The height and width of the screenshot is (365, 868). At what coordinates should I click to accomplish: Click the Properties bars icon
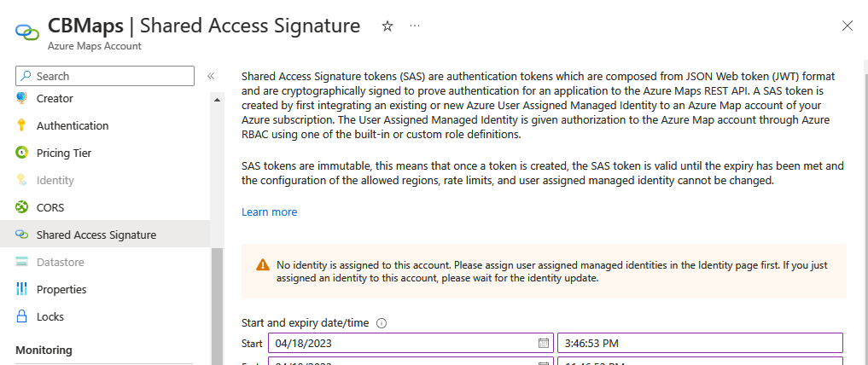22,289
